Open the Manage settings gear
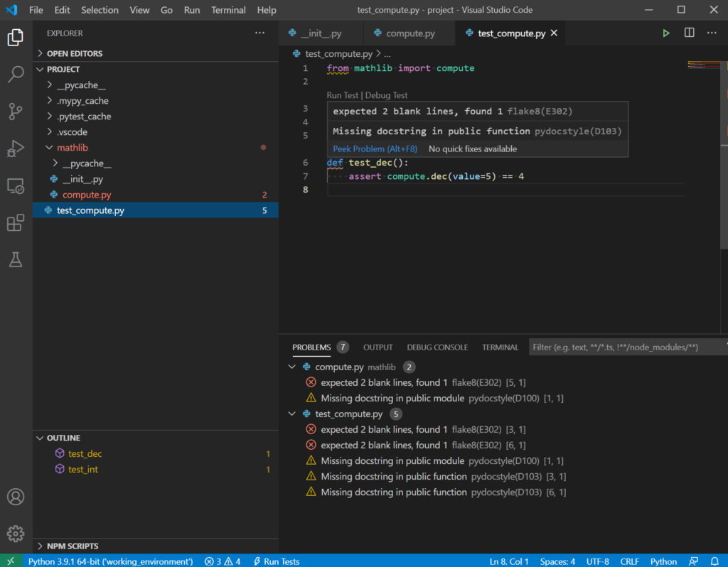The image size is (728, 567). click(16, 533)
